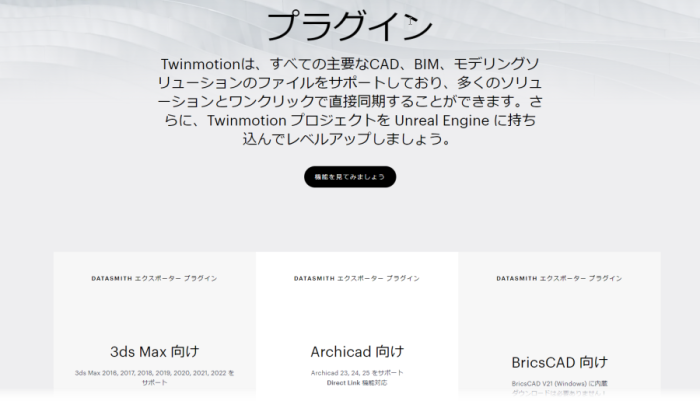Click the Direct Link 機能対応 text
The height and width of the screenshot is (401, 700).
(356, 383)
